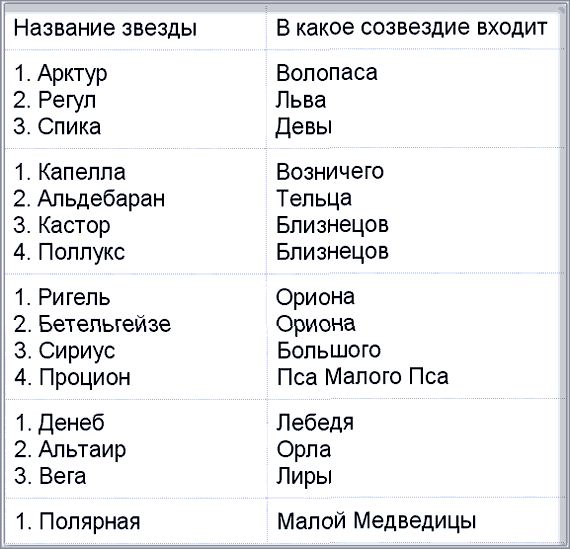Select the star 'Бетельгейзе'
570x549 pixels.
(104, 324)
